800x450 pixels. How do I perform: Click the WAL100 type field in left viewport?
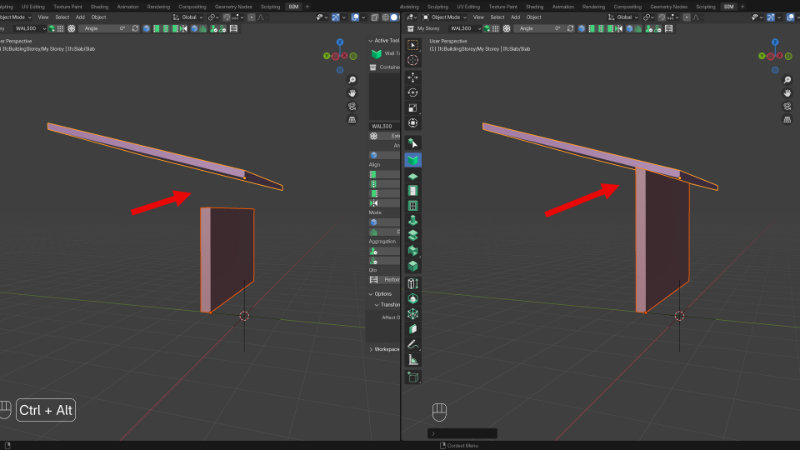tap(28, 28)
